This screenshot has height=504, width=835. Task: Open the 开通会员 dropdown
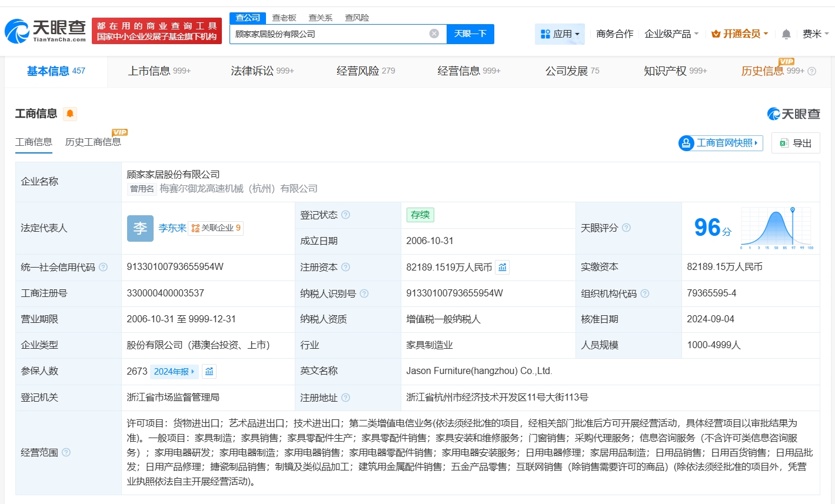pyautogui.click(x=740, y=34)
